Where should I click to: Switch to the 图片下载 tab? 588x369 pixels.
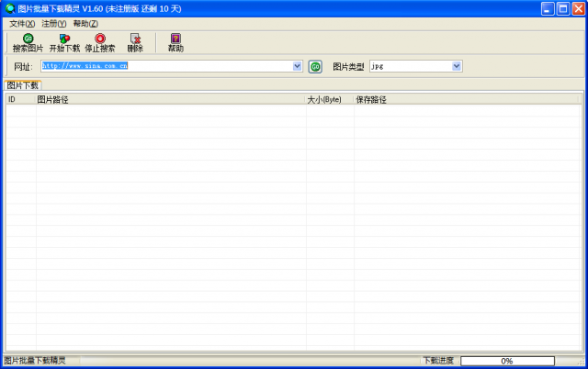[22, 85]
